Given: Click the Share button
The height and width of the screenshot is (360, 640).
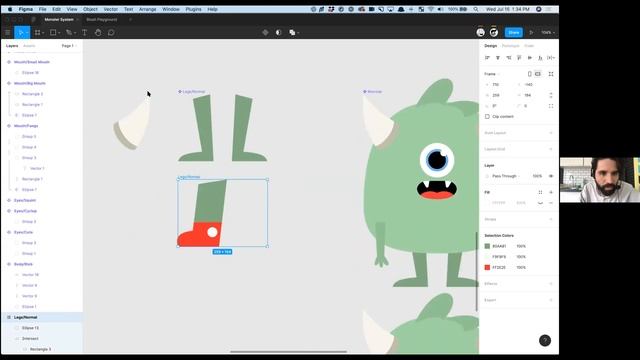Looking at the screenshot, I should [x=513, y=32].
